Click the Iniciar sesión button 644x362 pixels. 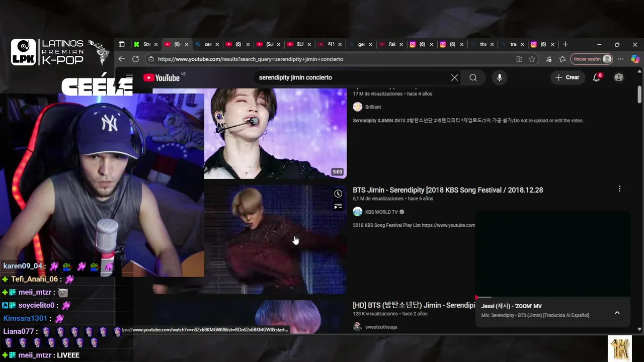tap(591, 59)
